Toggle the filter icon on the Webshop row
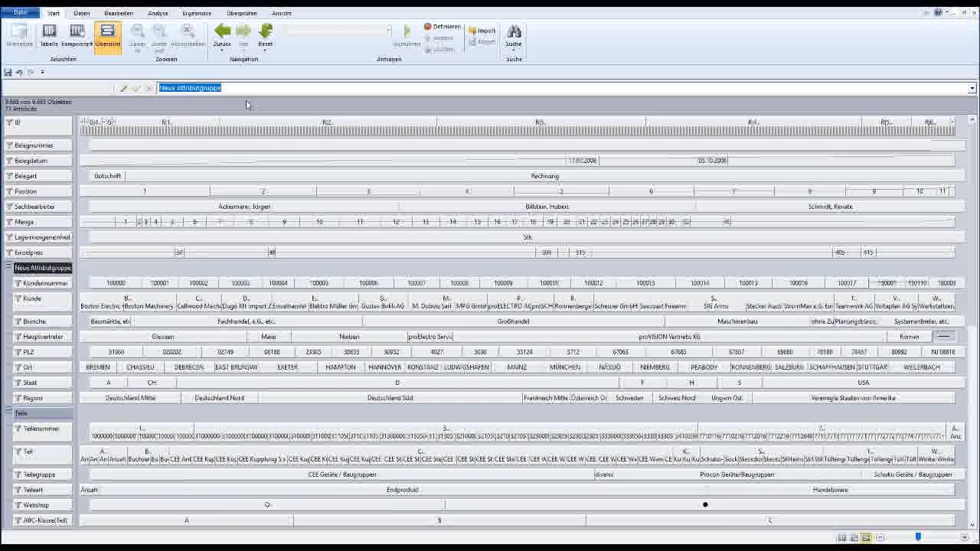 point(18,505)
